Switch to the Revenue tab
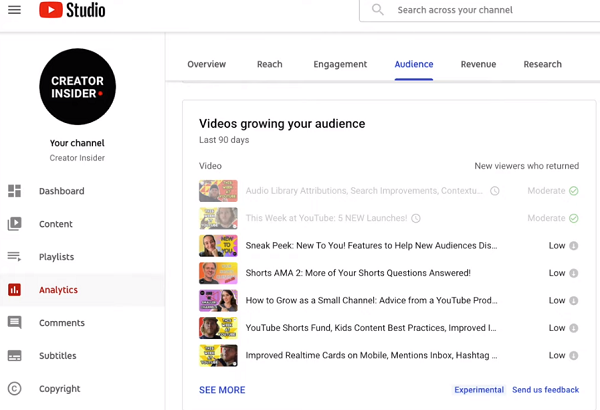The image size is (600, 410). [478, 64]
